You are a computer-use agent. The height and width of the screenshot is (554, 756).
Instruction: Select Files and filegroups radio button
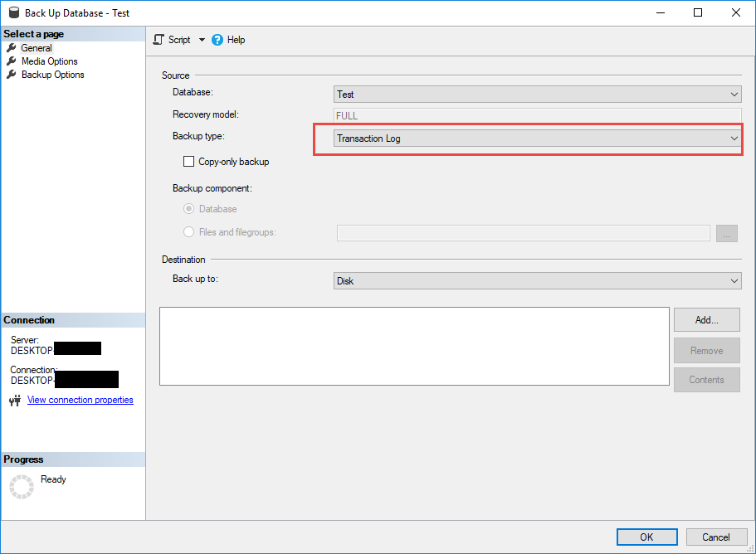[x=189, y=232]
